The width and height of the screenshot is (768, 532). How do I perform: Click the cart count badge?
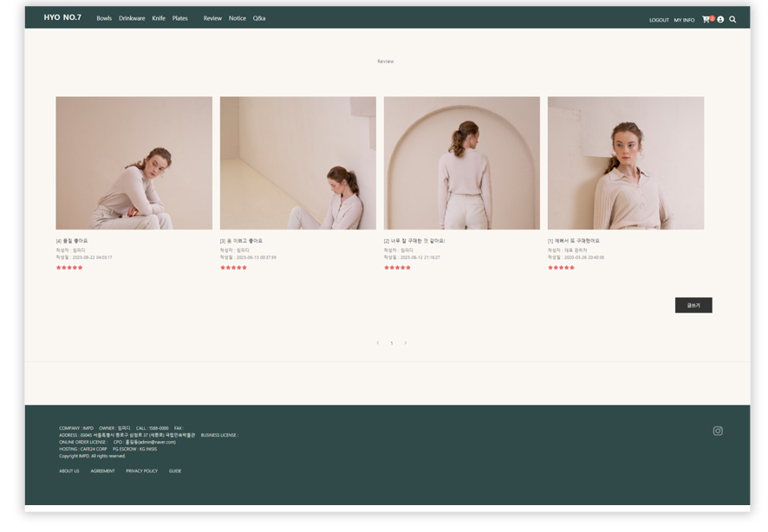click(x=713, y=18)
